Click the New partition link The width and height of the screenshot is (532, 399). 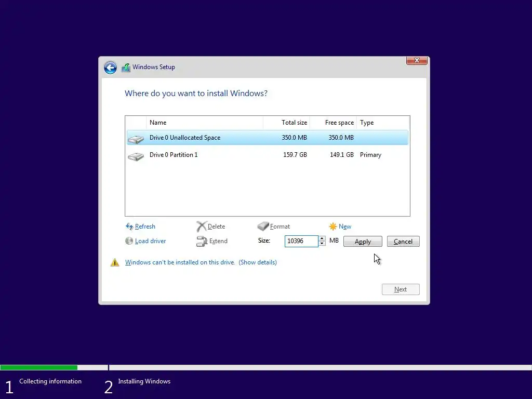(x=345, y=227)
